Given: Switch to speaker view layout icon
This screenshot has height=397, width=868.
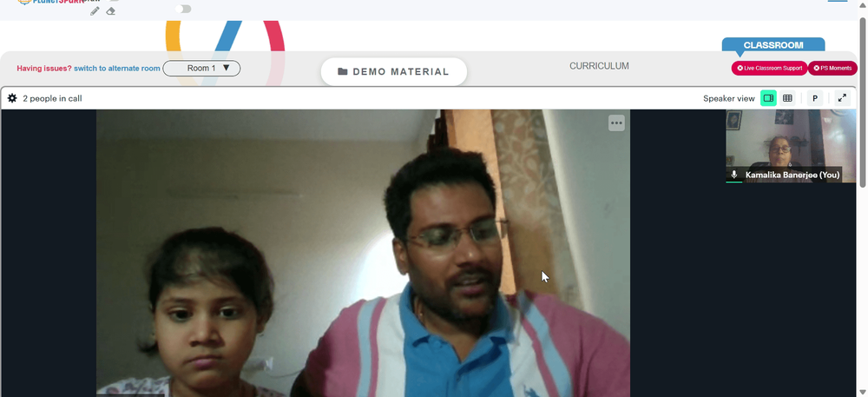Looking at the screenshot, I should 768,98.
